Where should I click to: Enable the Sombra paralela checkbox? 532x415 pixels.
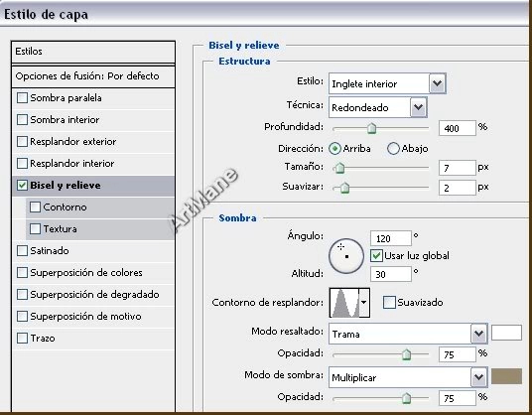tap(22, 98)
